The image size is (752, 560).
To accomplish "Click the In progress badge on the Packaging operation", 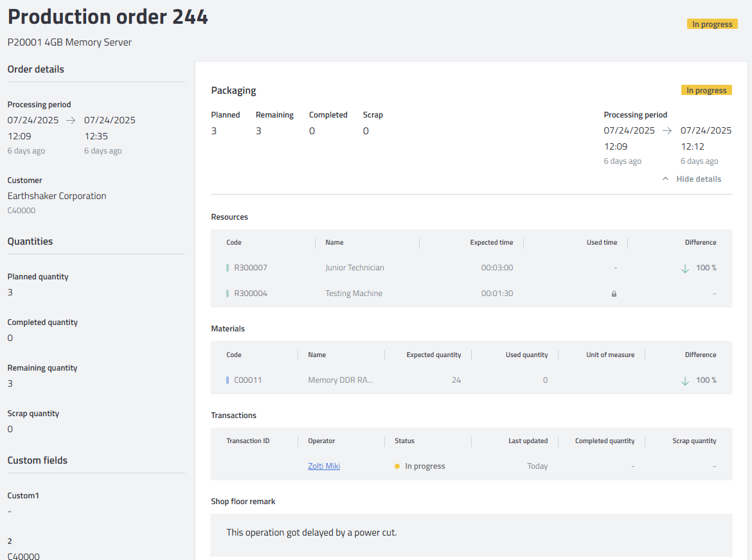I will click(706, 90).
